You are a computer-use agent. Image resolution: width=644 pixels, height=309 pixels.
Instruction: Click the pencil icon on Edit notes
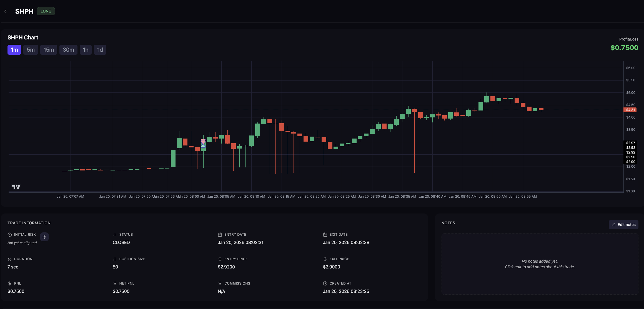click(613, 225)
